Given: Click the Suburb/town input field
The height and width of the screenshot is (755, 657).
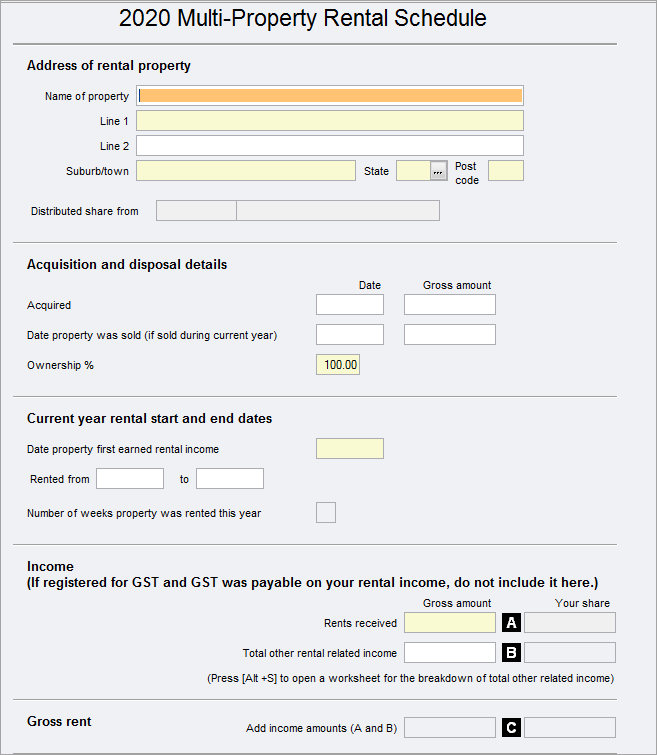Looking at the screenshot, I should point(246,171).
